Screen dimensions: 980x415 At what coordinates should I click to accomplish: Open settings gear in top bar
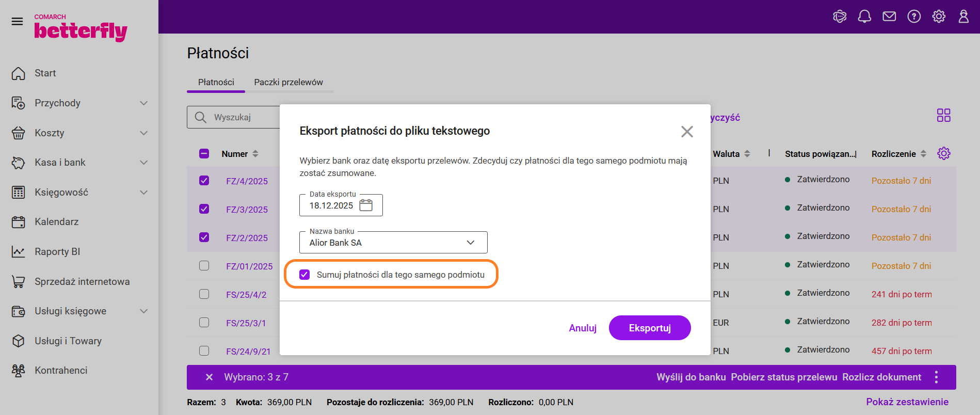(939, 17)
